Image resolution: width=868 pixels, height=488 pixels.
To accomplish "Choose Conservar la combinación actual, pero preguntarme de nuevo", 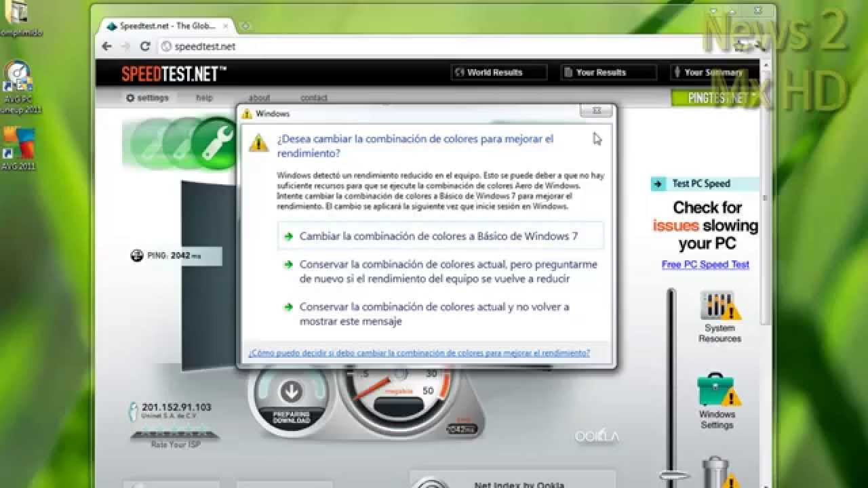I will click(441, 271).
